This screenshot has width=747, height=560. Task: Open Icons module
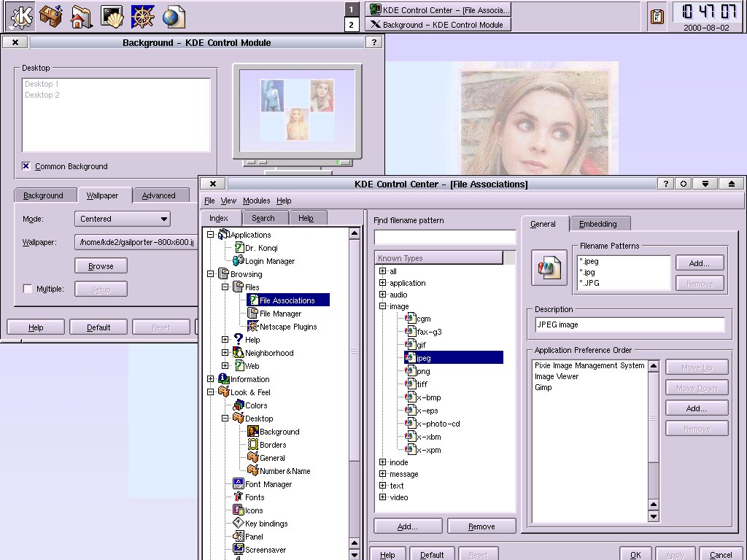(x=253, y=510)
